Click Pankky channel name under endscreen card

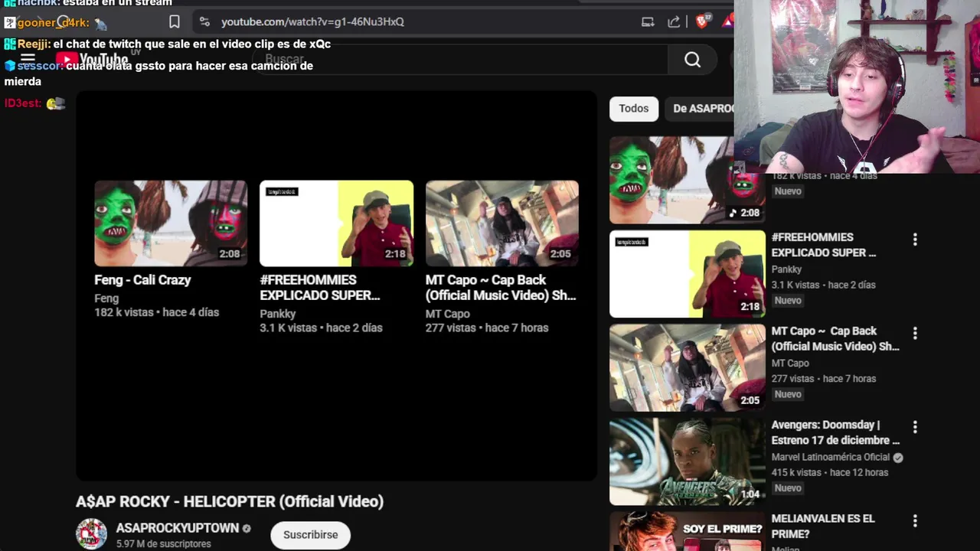click(277, 314)
